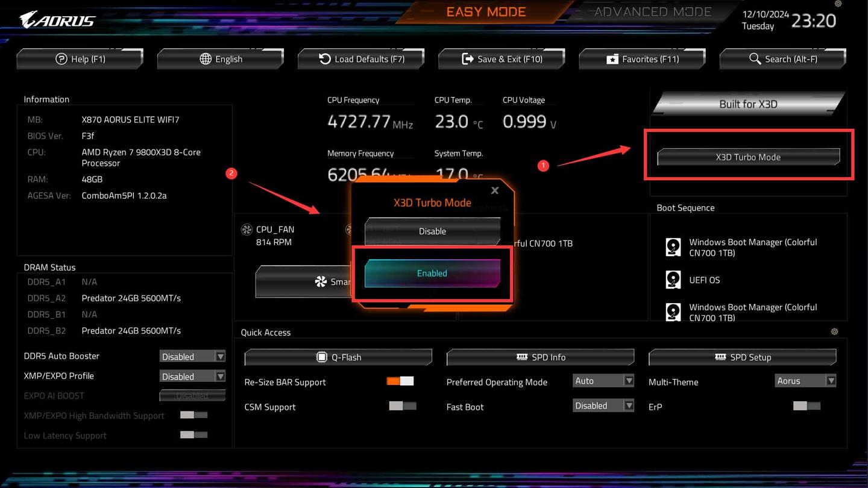Open Search with the magnifier icon
The height and width of the screenshot is (488, 868).
point(755,58)
